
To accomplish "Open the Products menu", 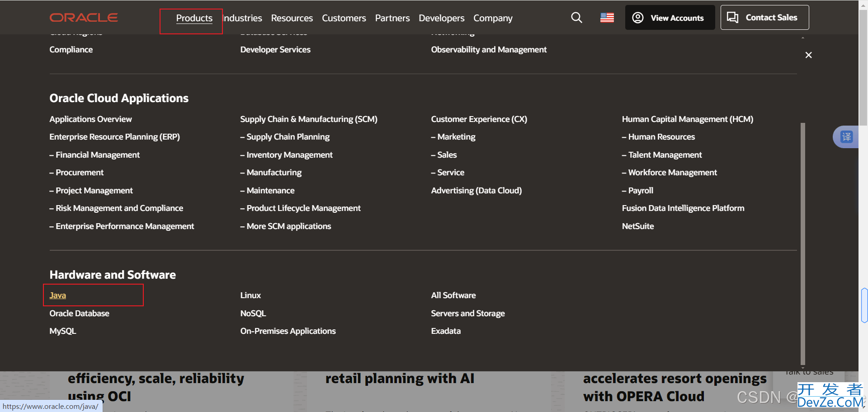I will (194, 18).
